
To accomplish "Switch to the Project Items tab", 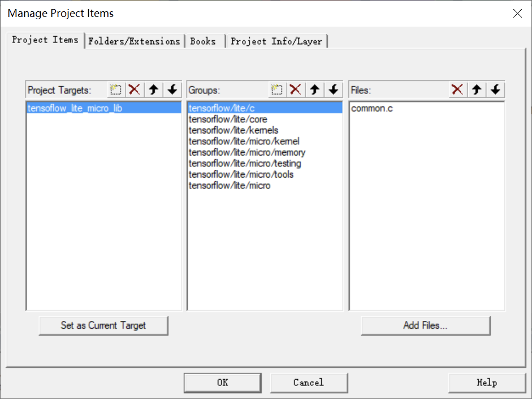I will pyautogui.click(x=45, y=40).
